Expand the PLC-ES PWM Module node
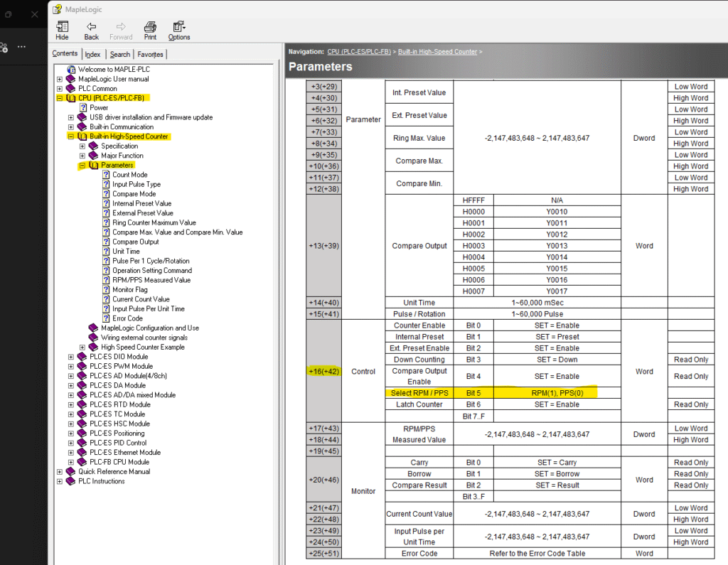The width and height of the screenshot is (728, 565). click(x=71, y=367)
